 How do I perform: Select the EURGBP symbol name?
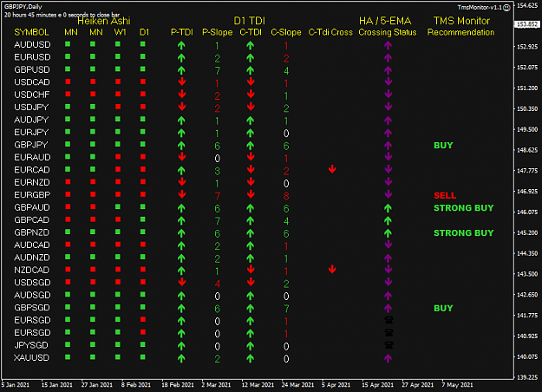tap(32, 195)
